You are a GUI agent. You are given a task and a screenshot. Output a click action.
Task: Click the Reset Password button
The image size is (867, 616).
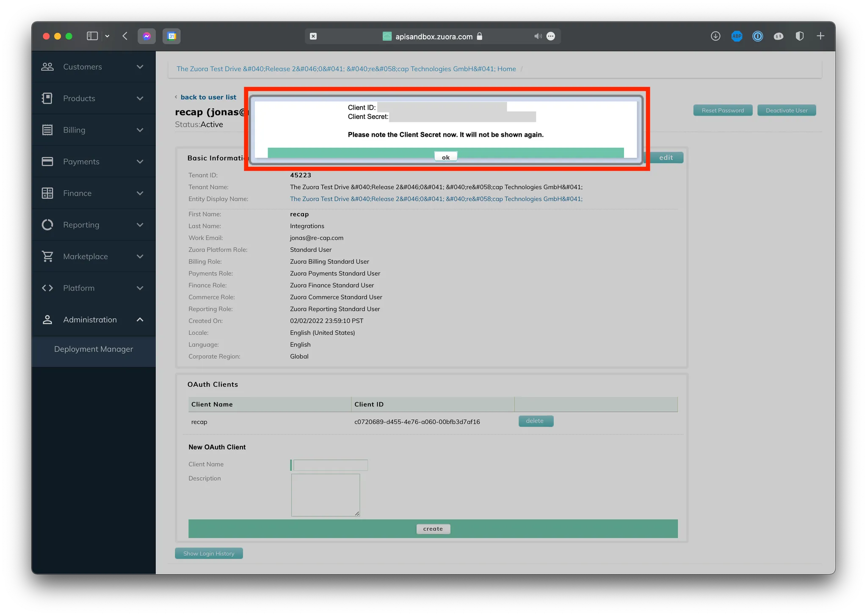pyautogui.click(x=723, y=110)
